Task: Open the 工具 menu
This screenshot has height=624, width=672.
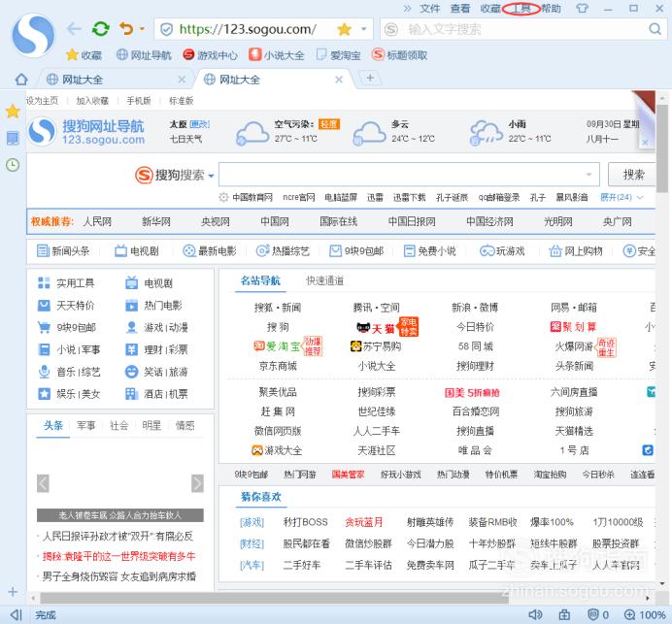Action: pyautogui.click(x=521, y=8)
